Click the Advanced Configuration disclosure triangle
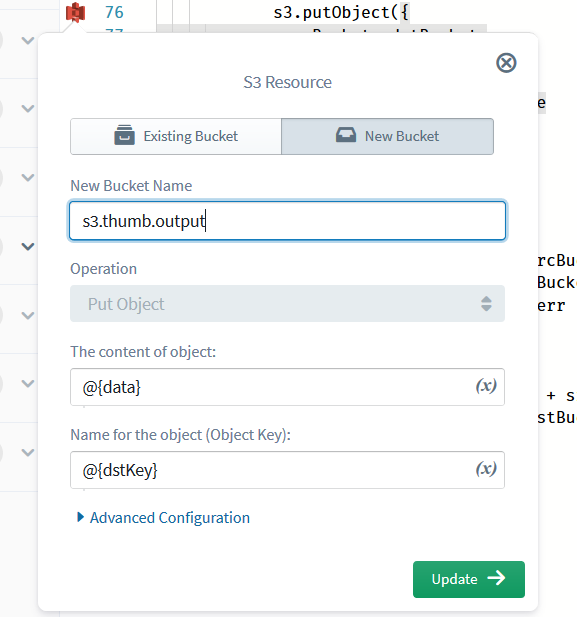Screen dimensions: 577x617 81,517
